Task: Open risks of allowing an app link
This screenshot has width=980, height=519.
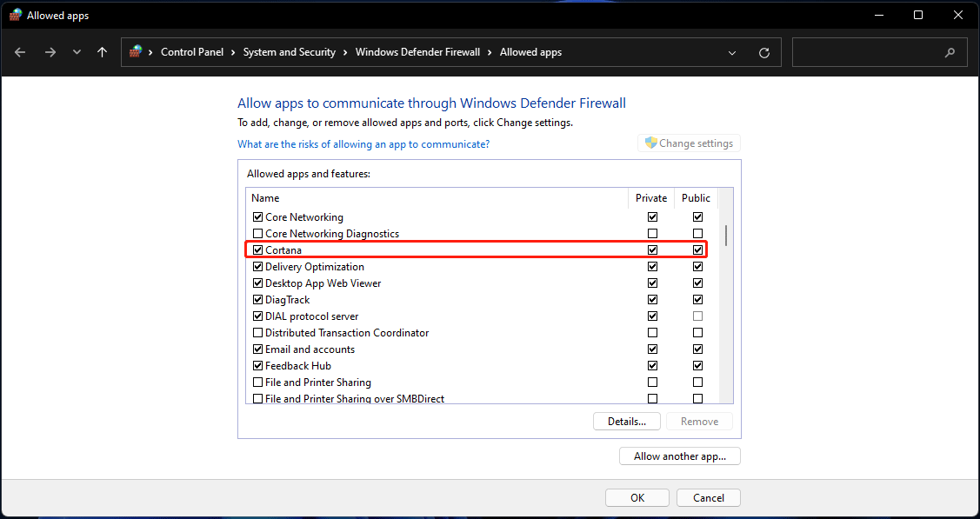Action: click(363, 143)
